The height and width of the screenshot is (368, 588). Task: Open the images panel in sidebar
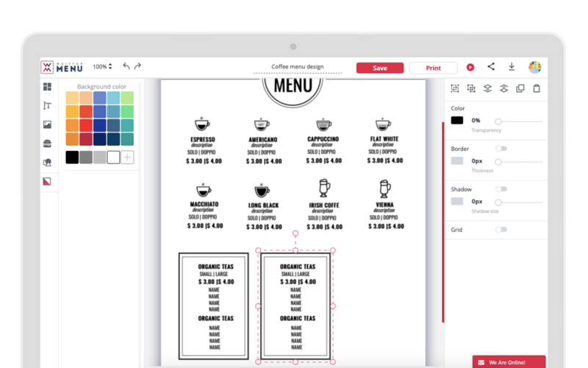point(47,124)
